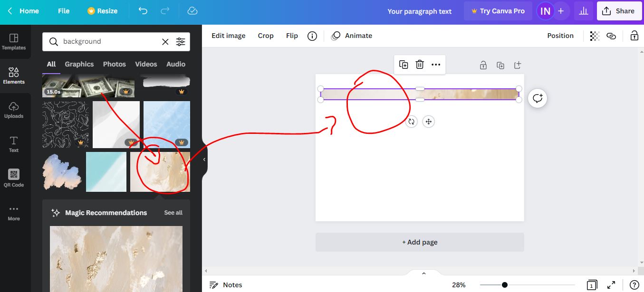The height and width of the screenshot is (292, 644).
Task: Open search filters beside the search field
Action: [181, 41]
